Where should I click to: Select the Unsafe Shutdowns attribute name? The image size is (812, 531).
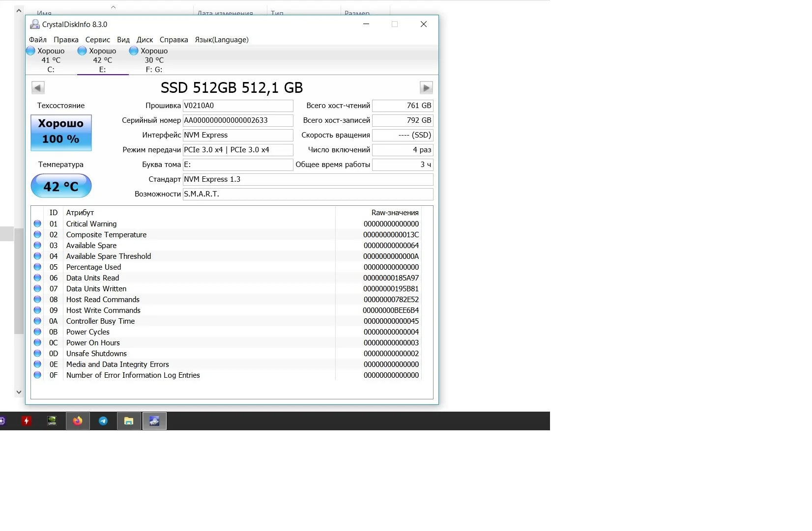[x=96, y=354]
